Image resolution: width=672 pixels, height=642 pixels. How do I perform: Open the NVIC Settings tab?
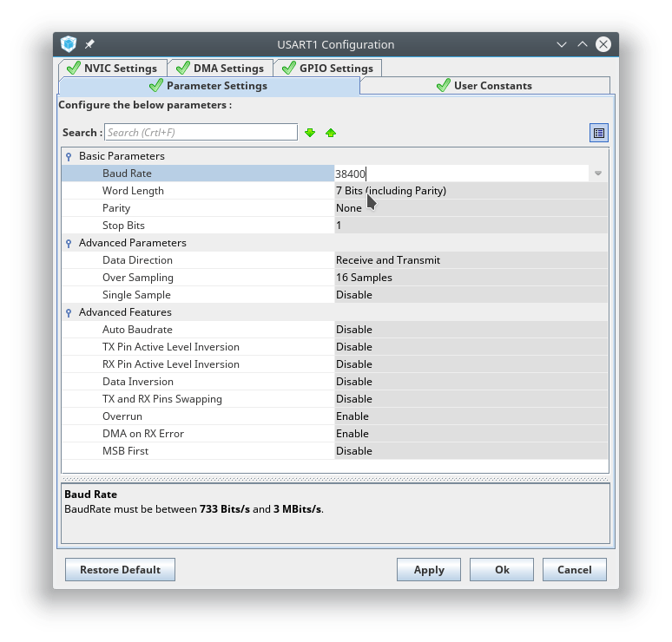tap(113, 68)
